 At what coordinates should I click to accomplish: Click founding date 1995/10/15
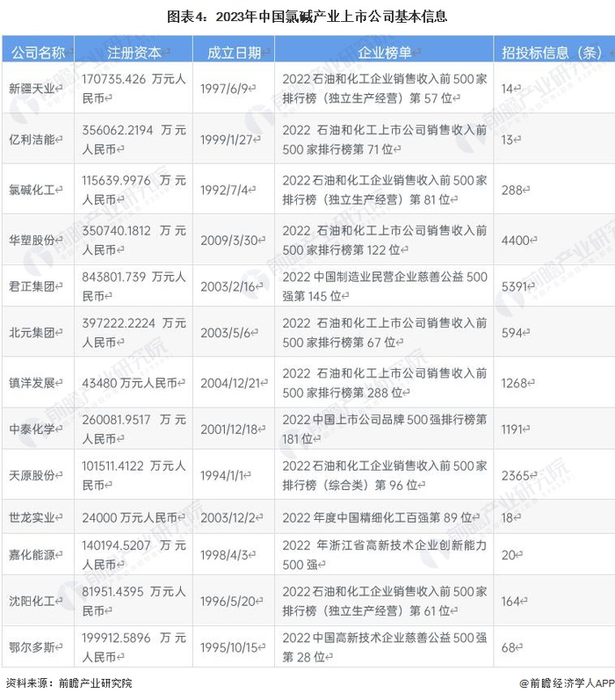click(x=229, y=647)
